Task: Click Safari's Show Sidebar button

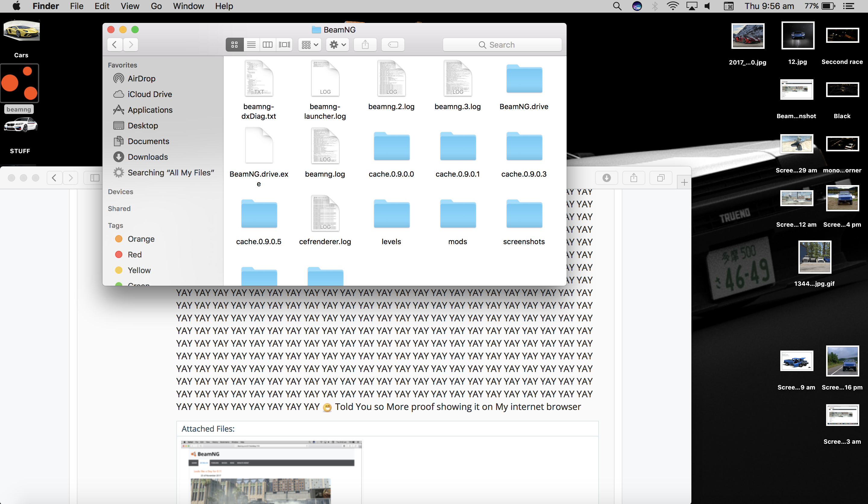Action: [x=95, y=178]
